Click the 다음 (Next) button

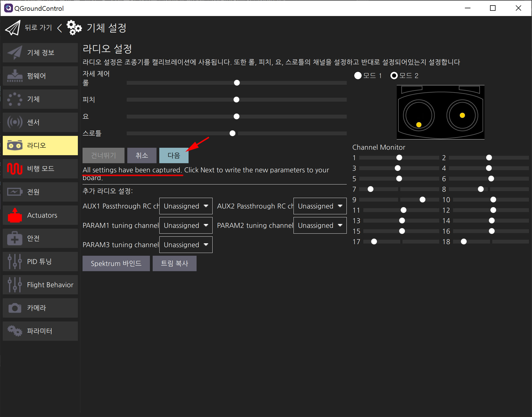coord(174,155)
